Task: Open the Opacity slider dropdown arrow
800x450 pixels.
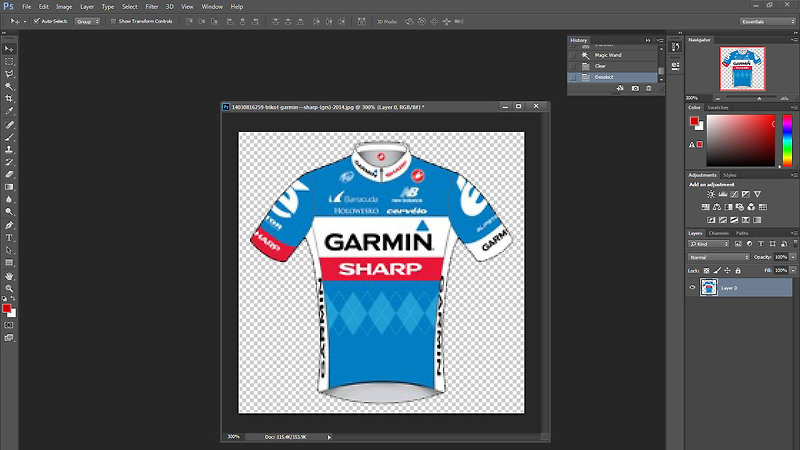Action: point(793,257)
